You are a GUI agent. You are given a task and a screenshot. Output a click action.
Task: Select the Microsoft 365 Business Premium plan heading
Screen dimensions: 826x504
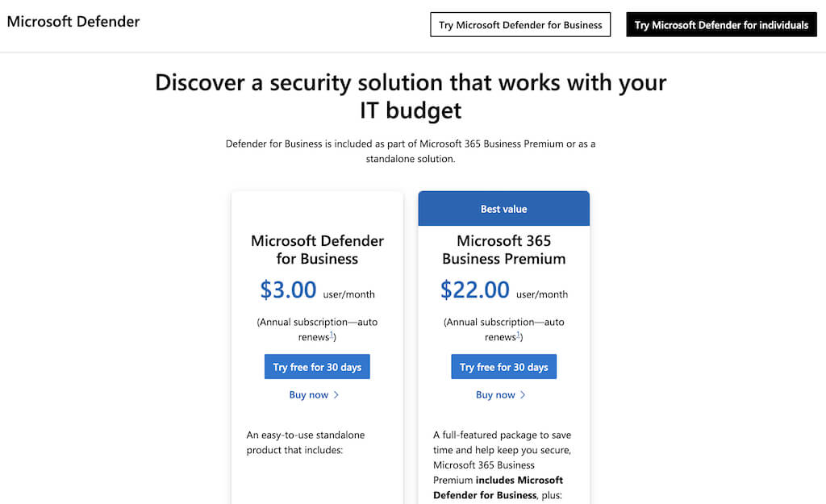[503, 250]
